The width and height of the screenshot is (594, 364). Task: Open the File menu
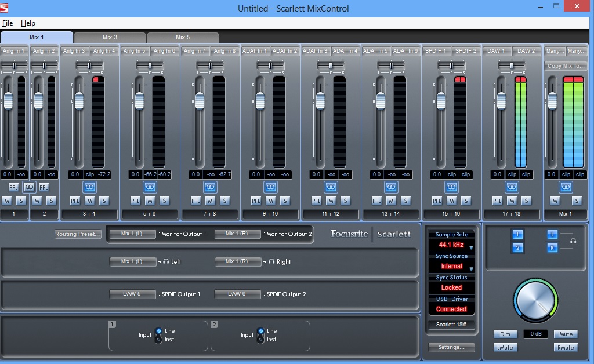[x=7, y=23]
